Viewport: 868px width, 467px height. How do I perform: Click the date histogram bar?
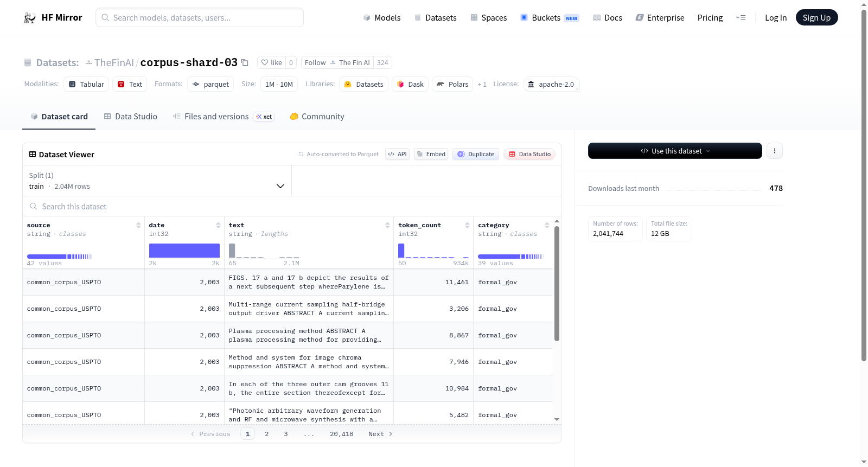click(x=184, y=251)
